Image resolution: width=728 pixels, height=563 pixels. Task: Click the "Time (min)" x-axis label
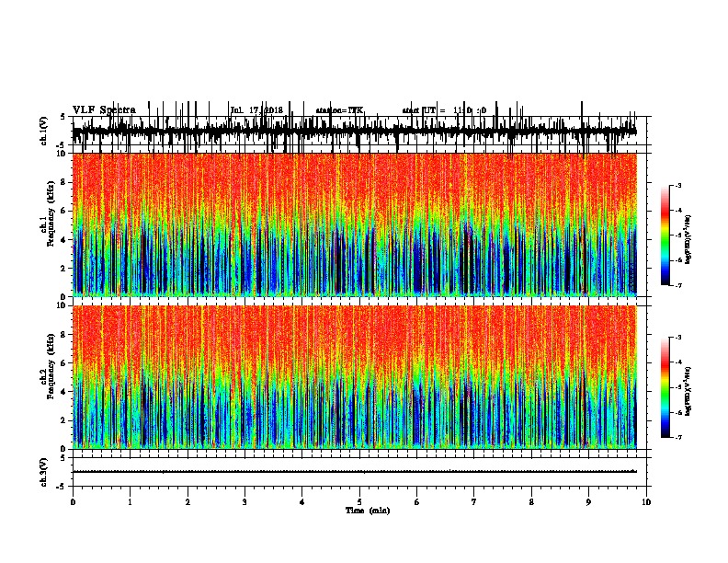(x=368, y=511)
